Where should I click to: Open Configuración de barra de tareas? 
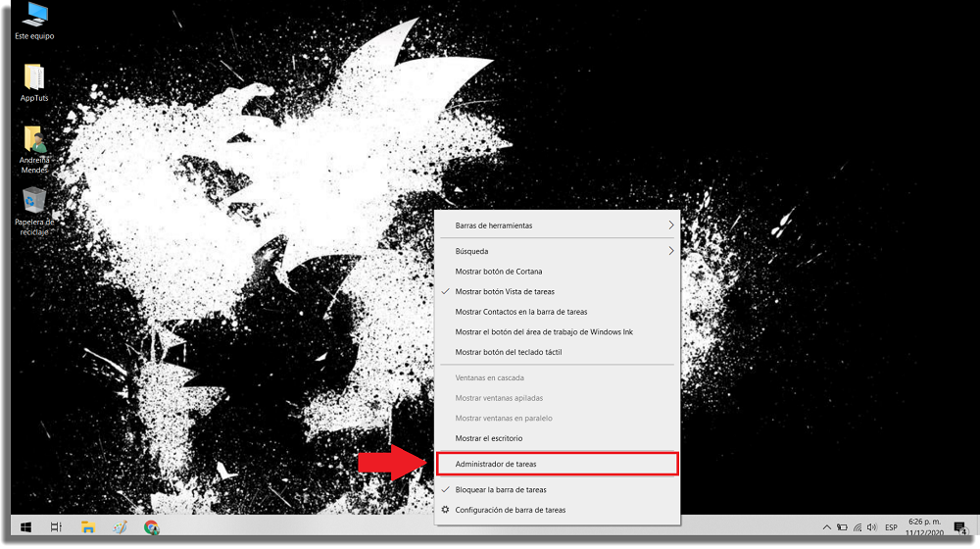[x=558, y=510]
